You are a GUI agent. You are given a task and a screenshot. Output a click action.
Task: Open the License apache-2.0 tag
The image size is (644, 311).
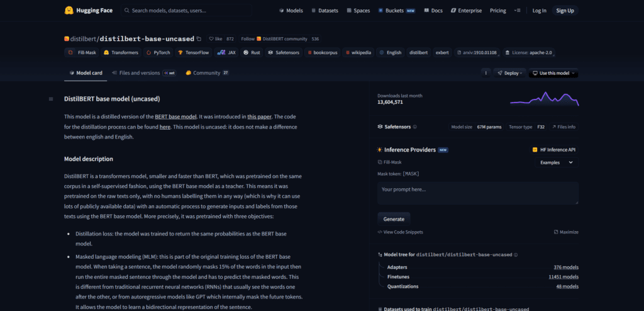point(529,53)
